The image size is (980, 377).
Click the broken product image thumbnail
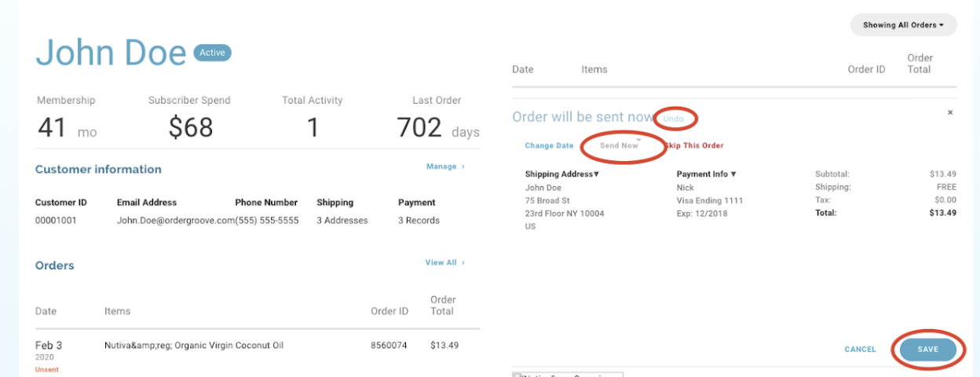click(x=567, y=374)
